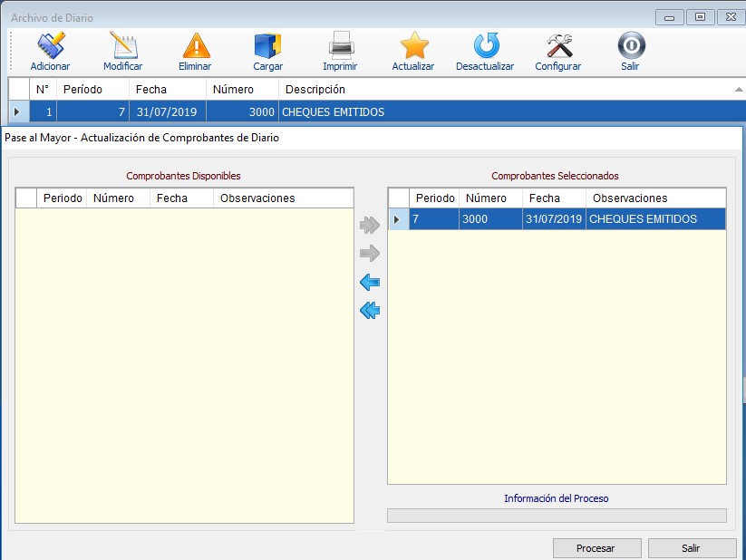Move all vouchers to selected with double right arrow
This screenshot has height=560, width=746.
(x=370, y=225)
